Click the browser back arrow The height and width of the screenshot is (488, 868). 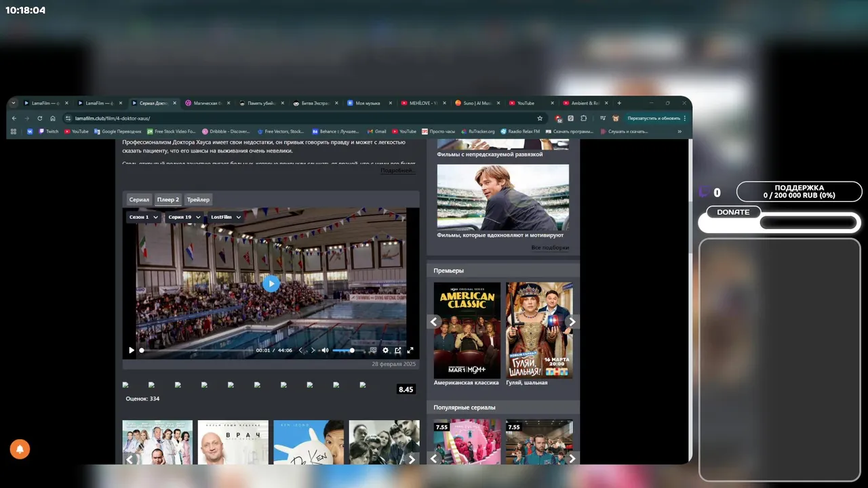pyautogui.click(x=14, y=118)
